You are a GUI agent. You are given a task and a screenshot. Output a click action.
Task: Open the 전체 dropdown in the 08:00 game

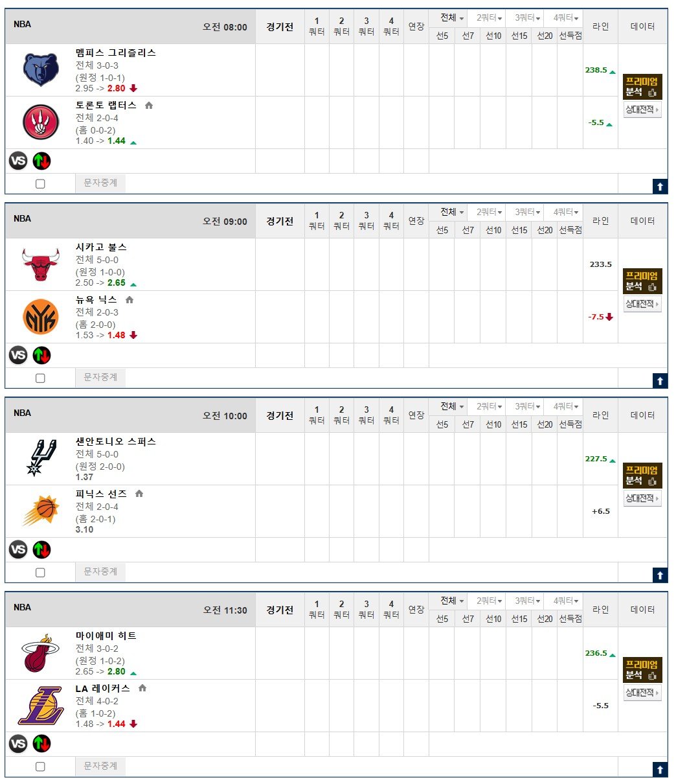452,18
